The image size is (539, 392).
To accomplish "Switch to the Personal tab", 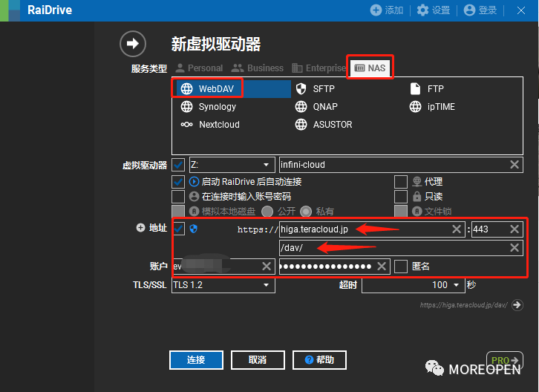I will [199, 68].
